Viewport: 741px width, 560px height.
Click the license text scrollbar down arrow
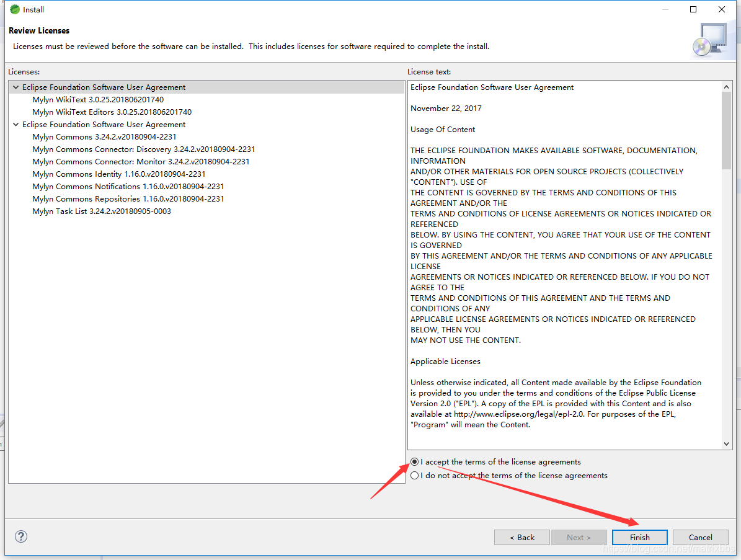pos(726,444)
